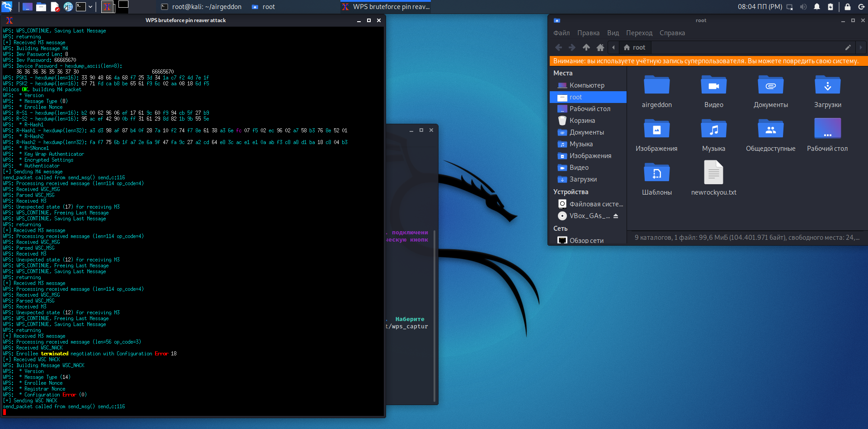This screenshot has height=429, width=868.
Task: Select Файловая система device in sidebar
Action: tap(588, 204)
